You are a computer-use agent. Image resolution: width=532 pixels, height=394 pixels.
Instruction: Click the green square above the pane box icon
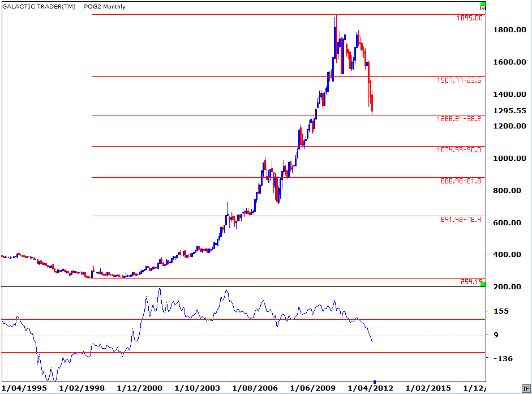[x=483, y=4]
